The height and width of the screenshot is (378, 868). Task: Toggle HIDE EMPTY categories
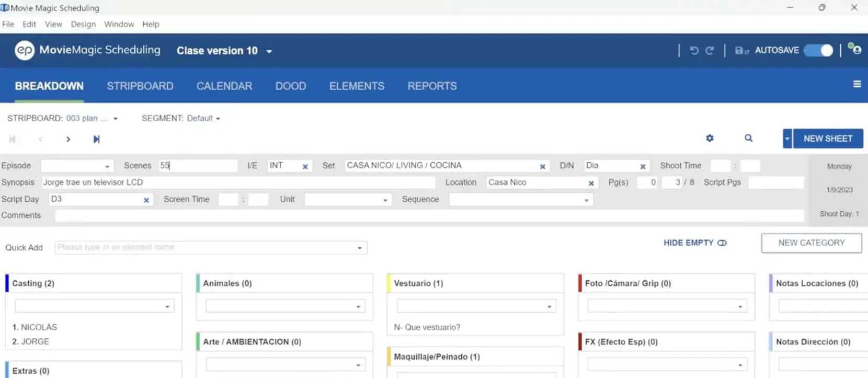point(695,243)
